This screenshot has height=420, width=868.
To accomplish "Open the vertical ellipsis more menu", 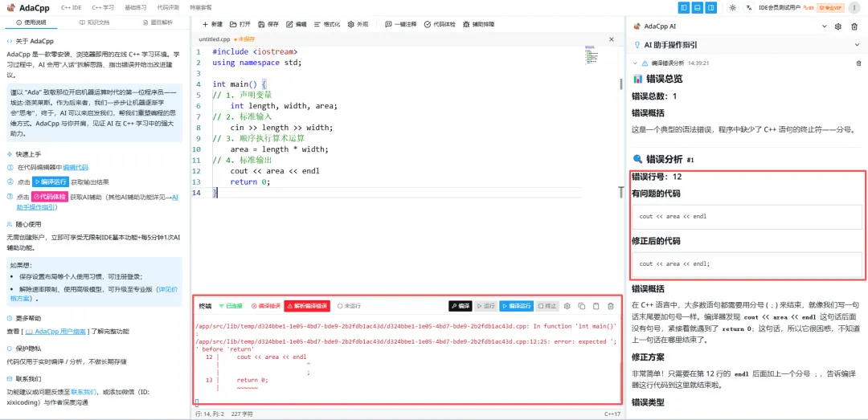I will [x=854, y=8].
